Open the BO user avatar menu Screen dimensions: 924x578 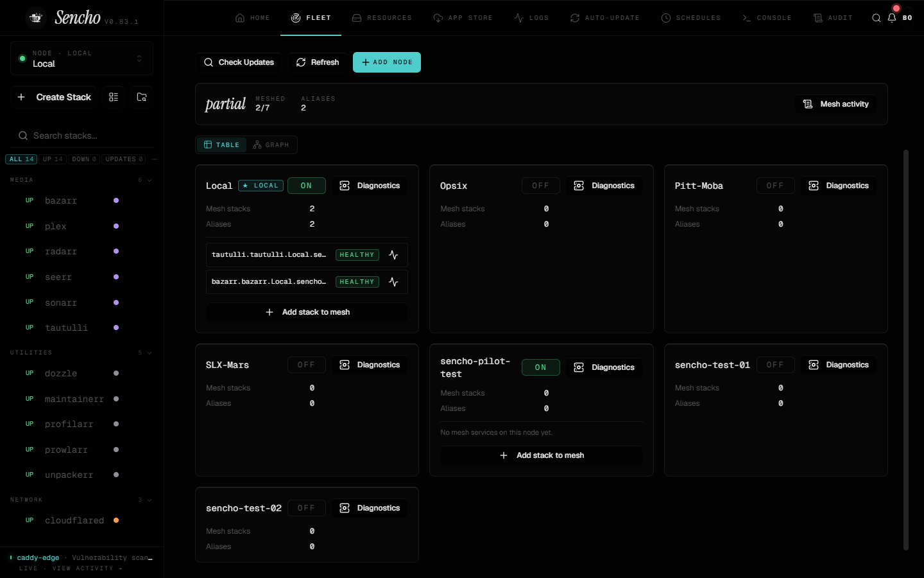[907, 18]
